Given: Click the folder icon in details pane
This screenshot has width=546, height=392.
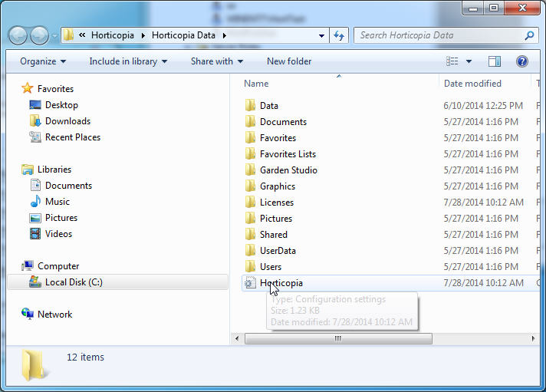Looking at the screenshot, I should point(34,365).
